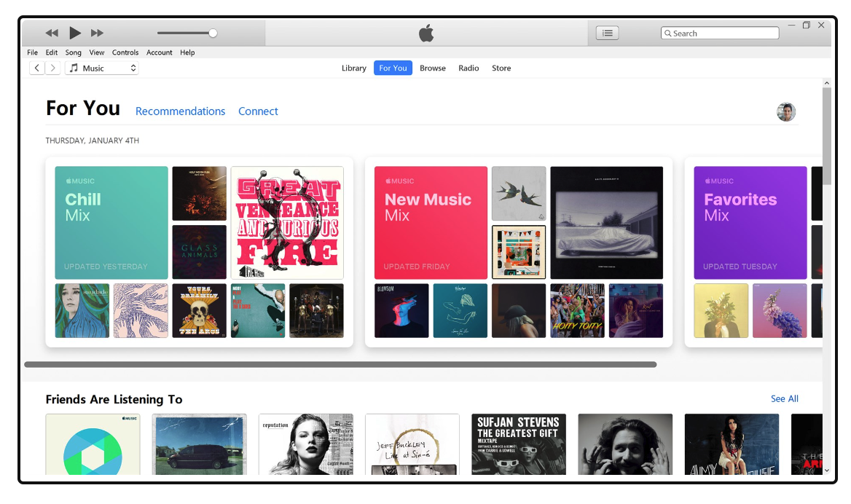
Task: Click the scroll down arrow
Action: pos(826,470)
